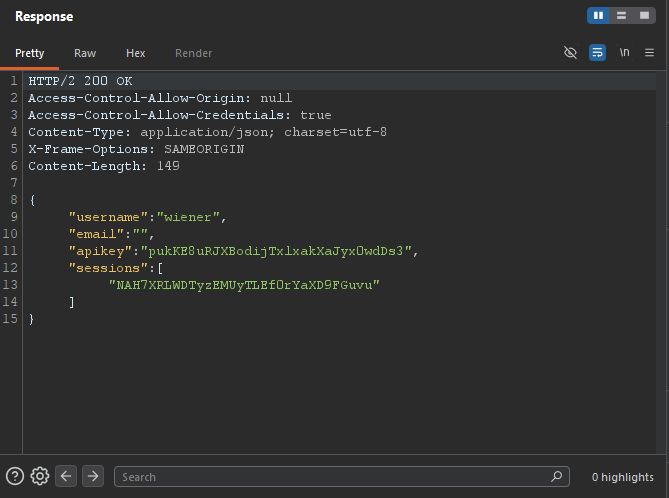Click line number 15 in gutter
Image resolution: width=669 pixels, height=498 pixels.
click(x=10, y=319)
